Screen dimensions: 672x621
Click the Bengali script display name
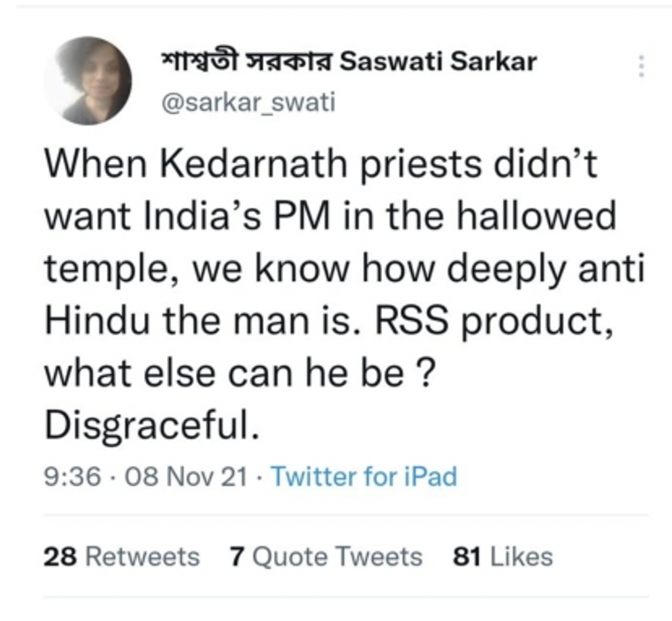click(247, 61)
